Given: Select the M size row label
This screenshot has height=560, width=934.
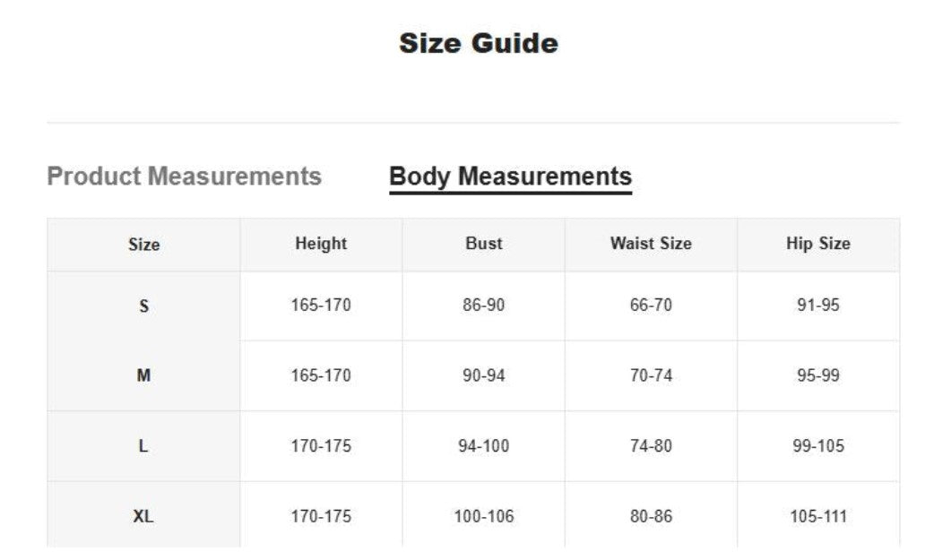Looking at the screenshot, I should tap(143, 375).
